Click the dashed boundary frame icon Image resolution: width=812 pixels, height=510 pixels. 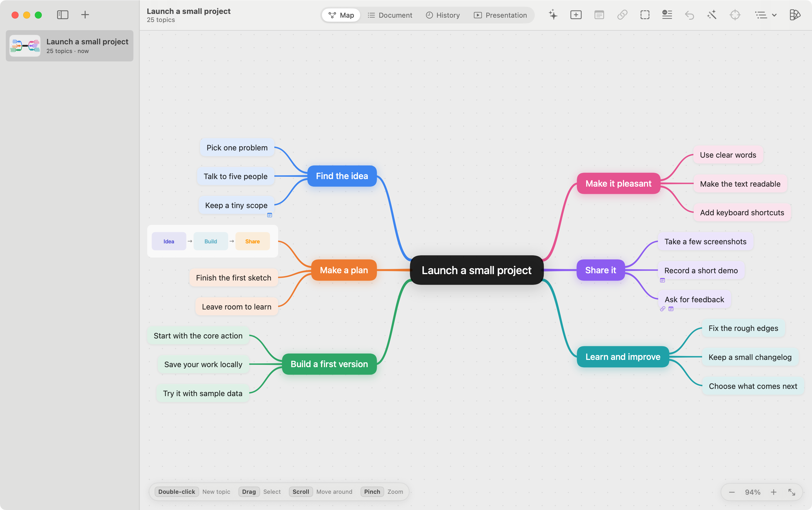pos(645,15)
